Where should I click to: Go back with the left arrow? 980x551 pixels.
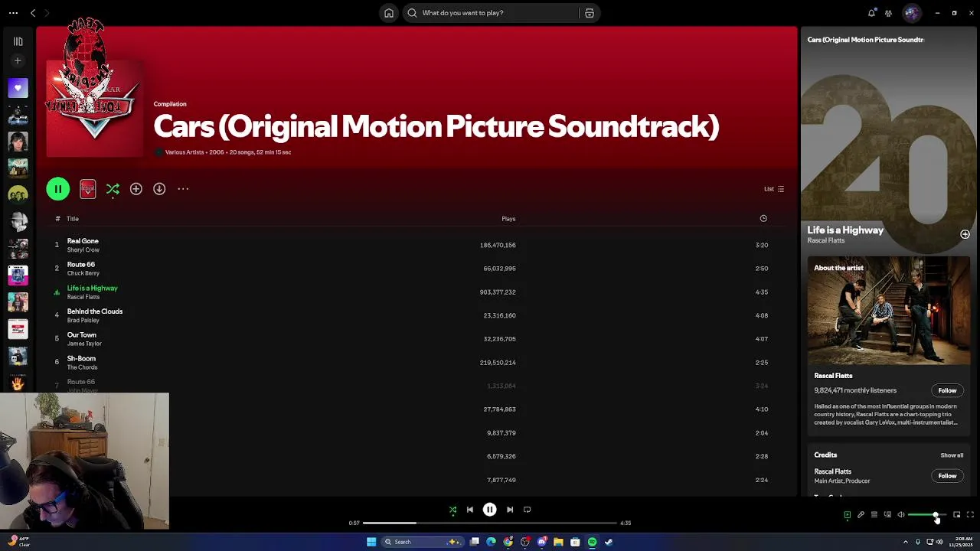tap(33, 13)
